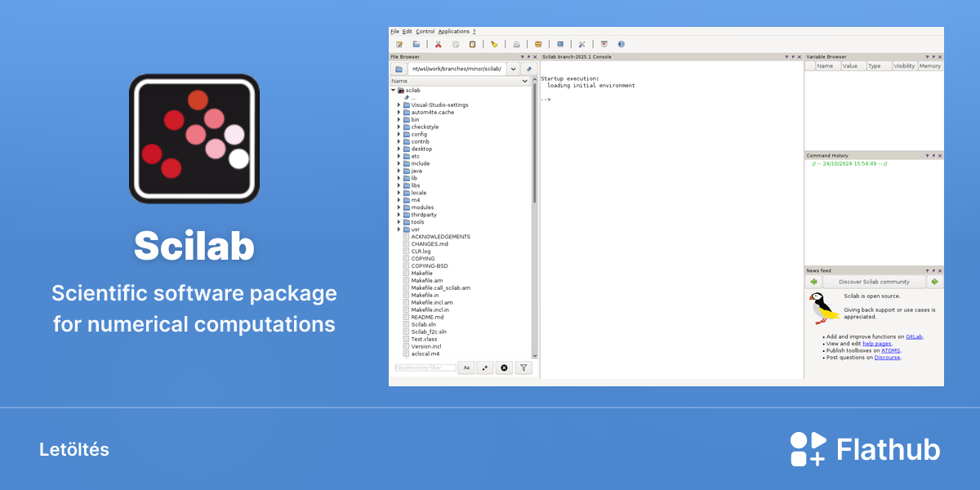Collapse the scilab root folder
Image resolution: width=980 pixels, height=490 pixels.
pyautogui.click(x=393, y=90)
